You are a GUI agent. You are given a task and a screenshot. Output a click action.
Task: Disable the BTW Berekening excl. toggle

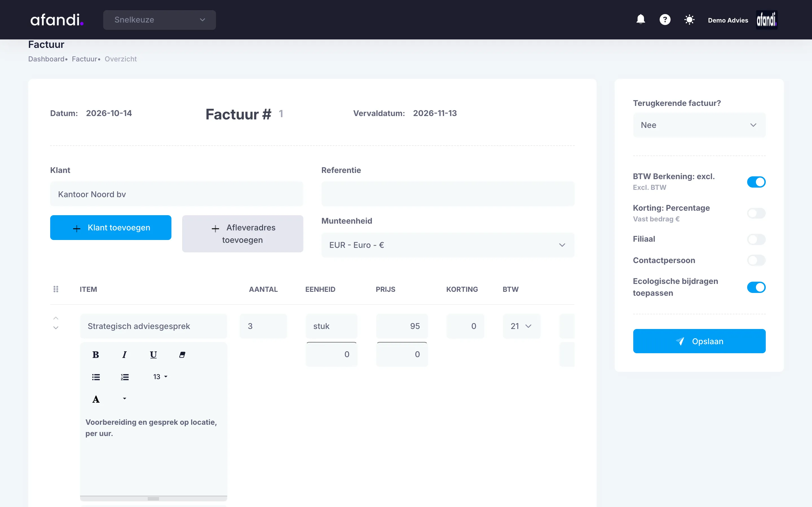(756, 182)
